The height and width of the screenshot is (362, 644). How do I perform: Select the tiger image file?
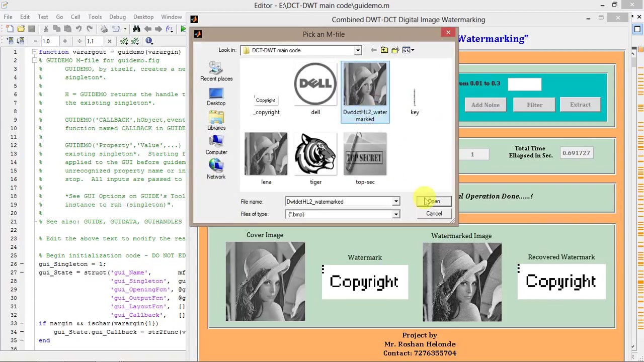coord(315,159)
